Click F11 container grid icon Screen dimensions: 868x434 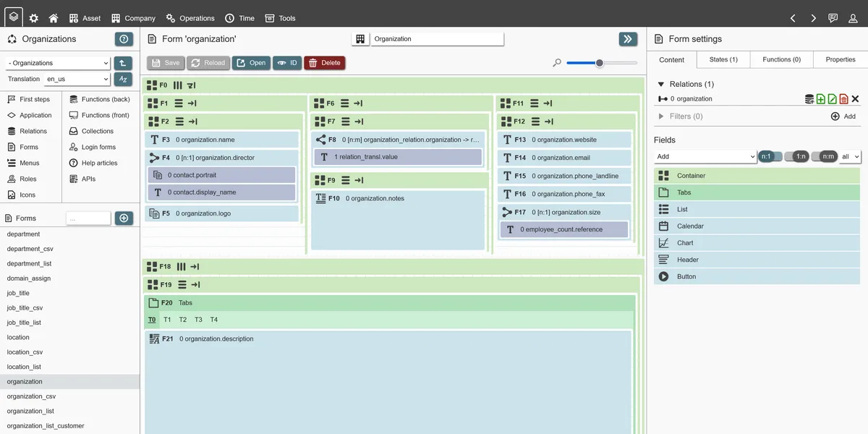coord(505,103)
